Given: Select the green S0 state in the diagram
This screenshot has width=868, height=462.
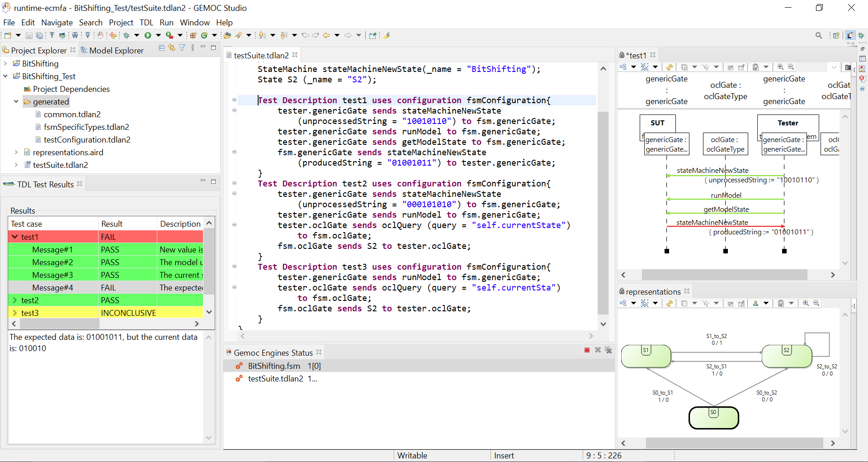Looking at the screenshot, I should click(x=713, y=417).
